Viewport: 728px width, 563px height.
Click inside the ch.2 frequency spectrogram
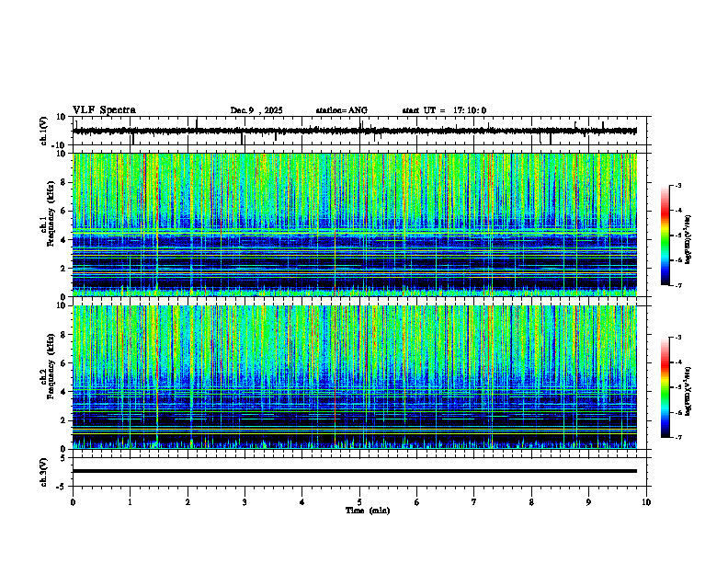(354, 377)
